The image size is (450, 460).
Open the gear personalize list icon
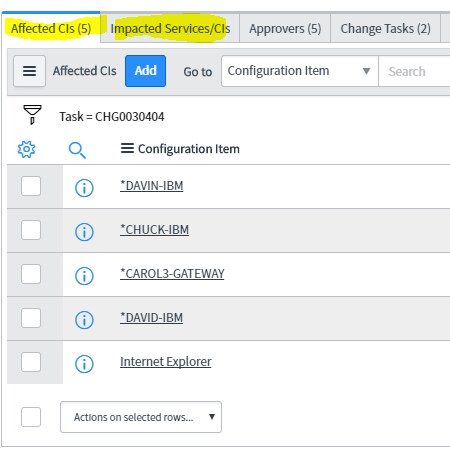tap(26, 149)
